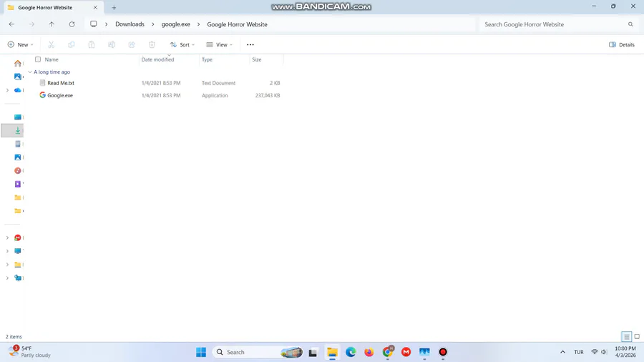Sort by the Size column header
644x362 pixels.
point(257,59)
